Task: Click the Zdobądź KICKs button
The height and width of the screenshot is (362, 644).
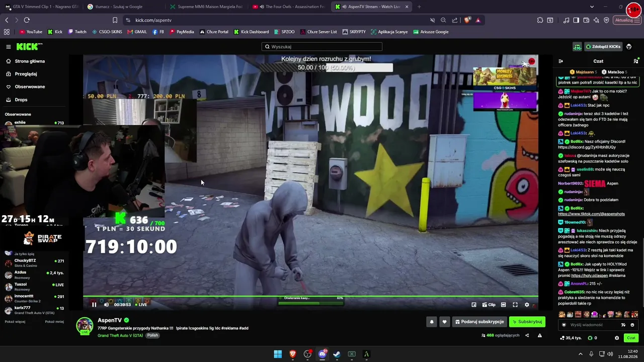Action: (603, 47)
